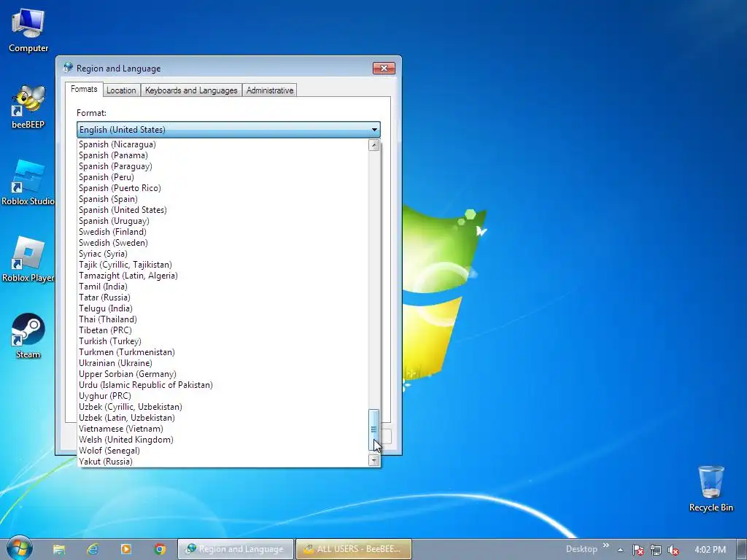Choose Thai (Thailand) format
Viewport: 747px width, 560px height.
click(x=223, y=319)
